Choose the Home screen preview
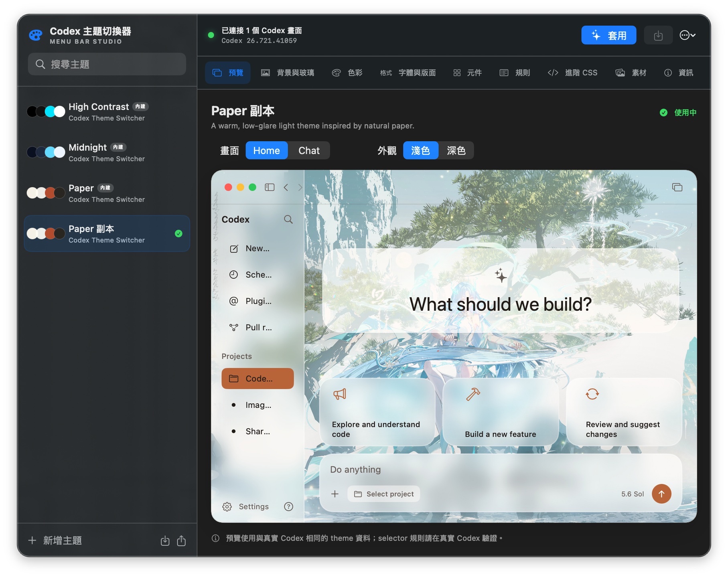This screenshot has width=728, height=577. (x=266, y=150)
